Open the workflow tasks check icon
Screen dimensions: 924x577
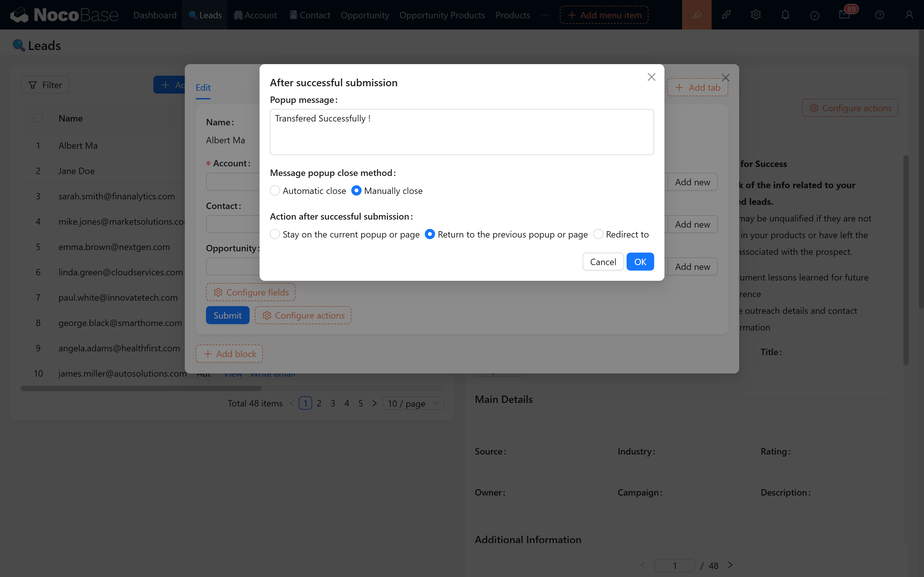point(814,15)
